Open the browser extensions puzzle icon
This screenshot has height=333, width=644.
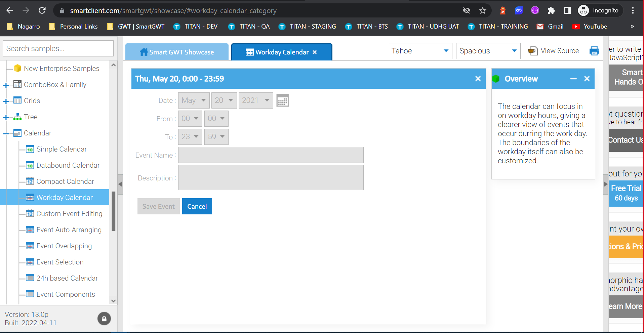[551, 10]
